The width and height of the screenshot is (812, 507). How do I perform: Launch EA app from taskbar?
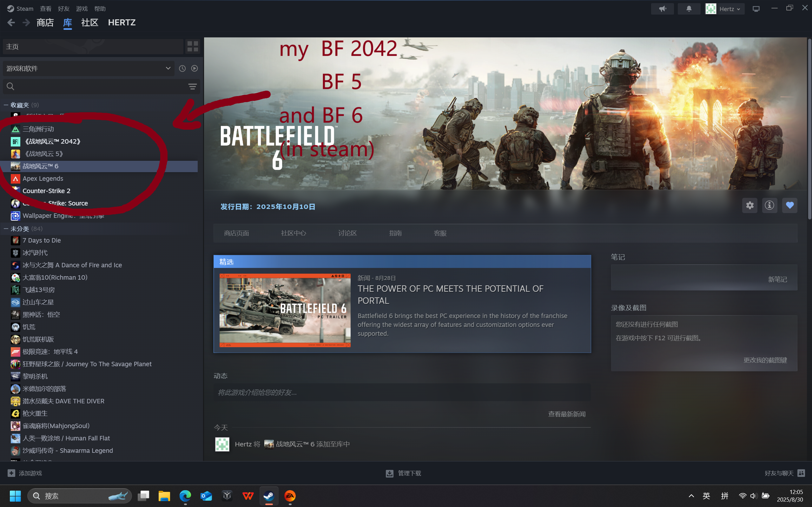(x=290, y=496)
